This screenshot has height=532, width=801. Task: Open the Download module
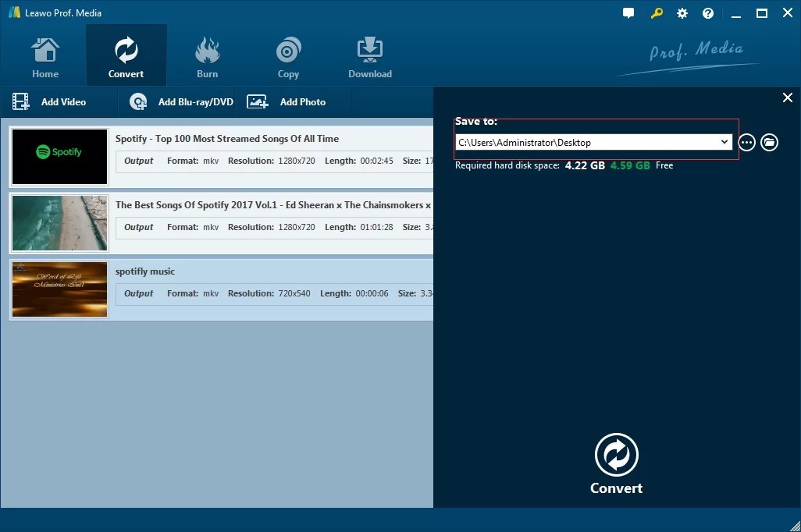click(x=370, y=58)
